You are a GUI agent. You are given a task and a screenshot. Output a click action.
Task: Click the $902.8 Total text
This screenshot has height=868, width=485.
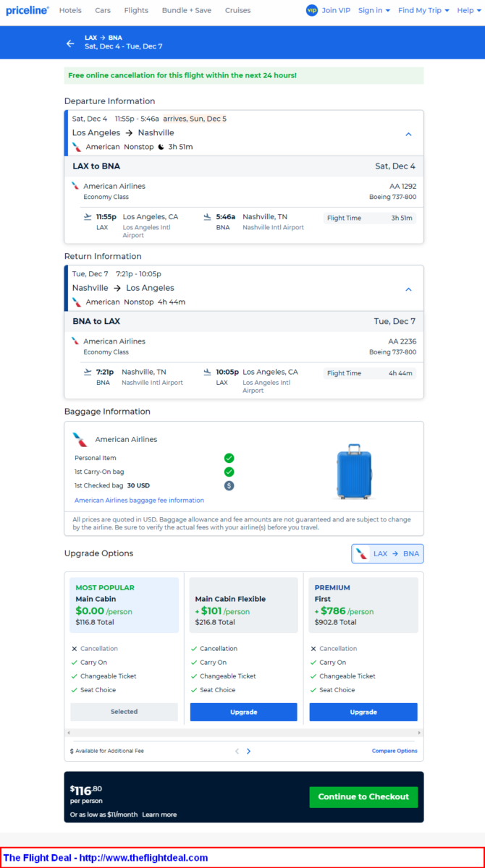pos(335,622)
